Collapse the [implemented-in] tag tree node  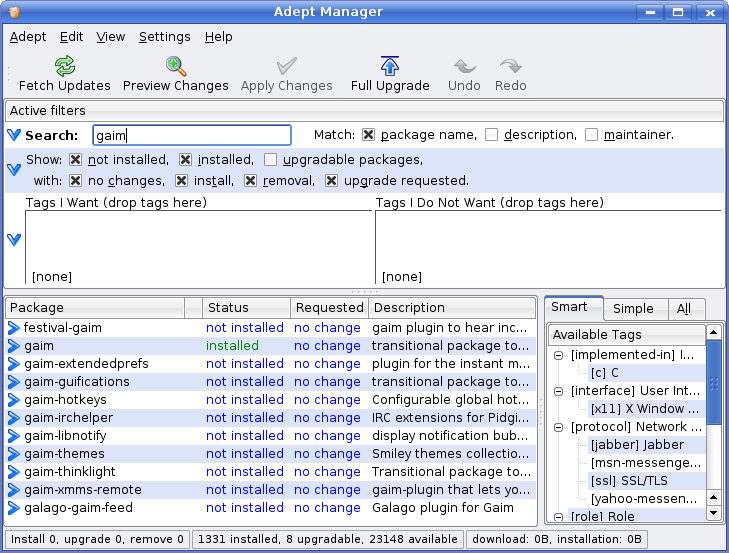pyautogui.click(x=558, y=355)
